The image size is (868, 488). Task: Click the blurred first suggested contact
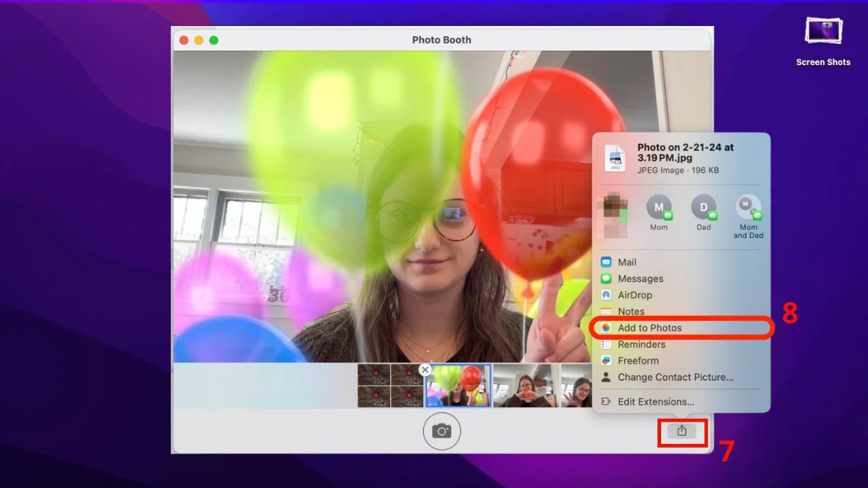coord(614,215)
